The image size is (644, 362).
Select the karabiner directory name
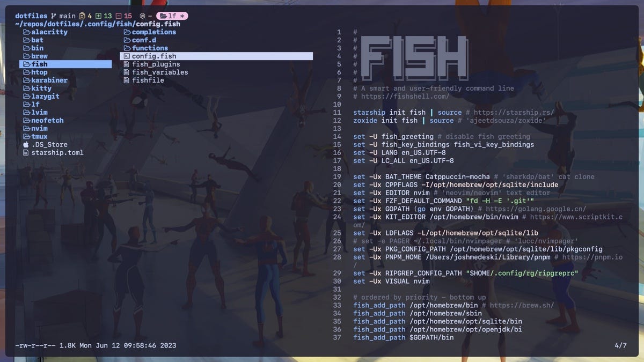pos(49,80)
